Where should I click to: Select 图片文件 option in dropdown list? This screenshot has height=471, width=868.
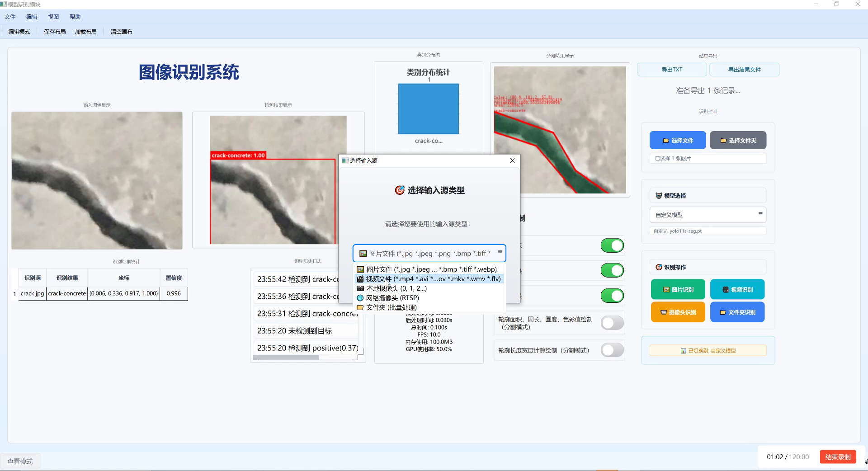[x=429, y=269]
